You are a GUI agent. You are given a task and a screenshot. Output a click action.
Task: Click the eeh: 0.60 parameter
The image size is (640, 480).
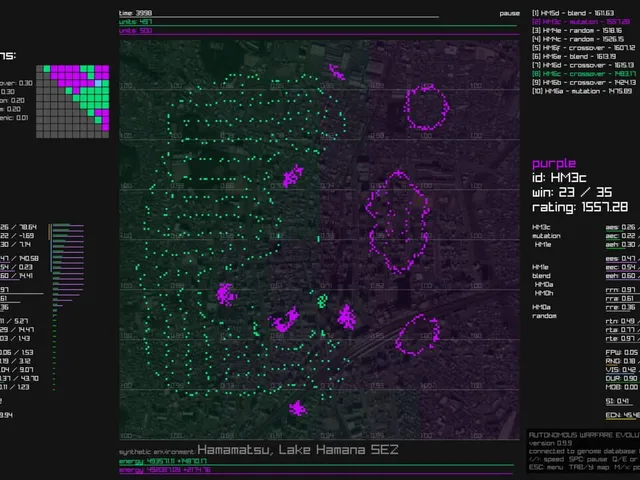622,276
